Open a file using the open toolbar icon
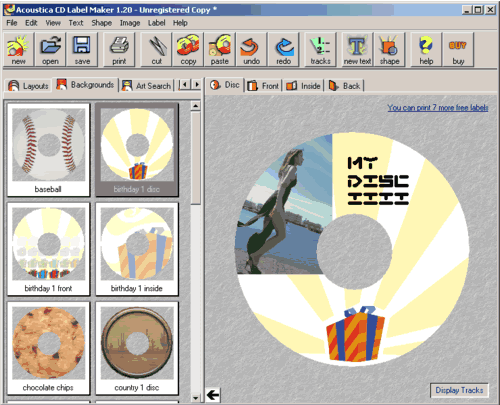The width and height of the screenshot is (500, 405). tap(50, 49)
